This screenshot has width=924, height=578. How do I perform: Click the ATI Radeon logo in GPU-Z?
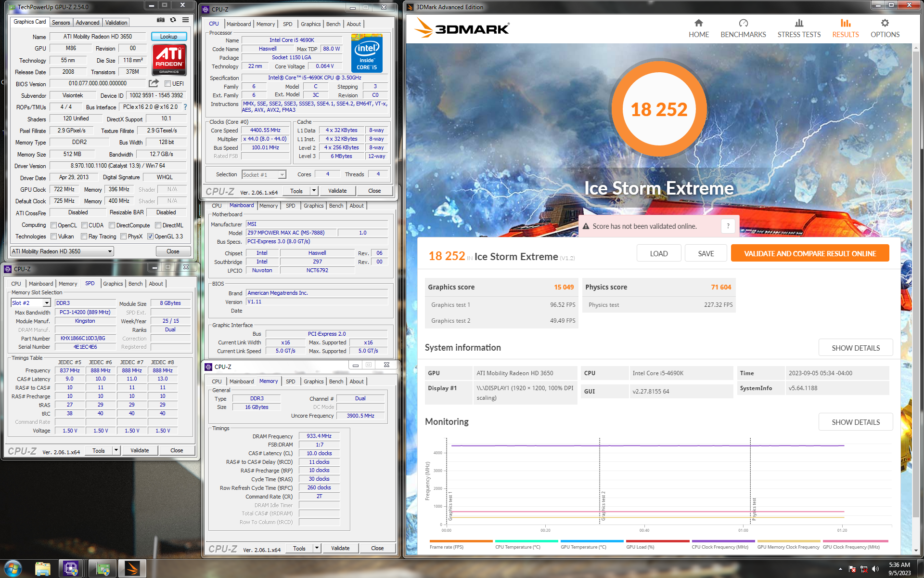pos(169,60)
